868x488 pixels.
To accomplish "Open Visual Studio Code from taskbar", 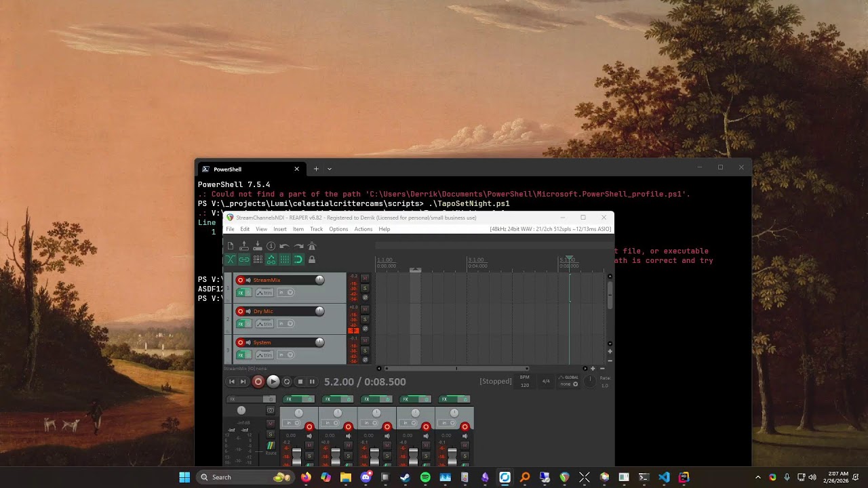I will [x=664, y=477].
